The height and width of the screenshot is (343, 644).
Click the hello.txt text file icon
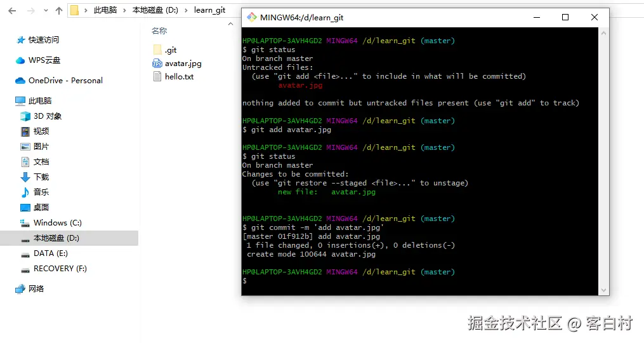(157, 76)
